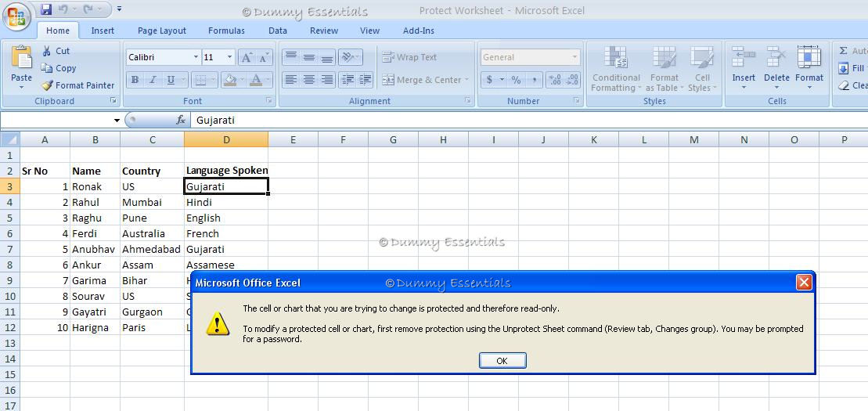Toggle Underline formatting
868x411 pixels.
coord(171,80)
